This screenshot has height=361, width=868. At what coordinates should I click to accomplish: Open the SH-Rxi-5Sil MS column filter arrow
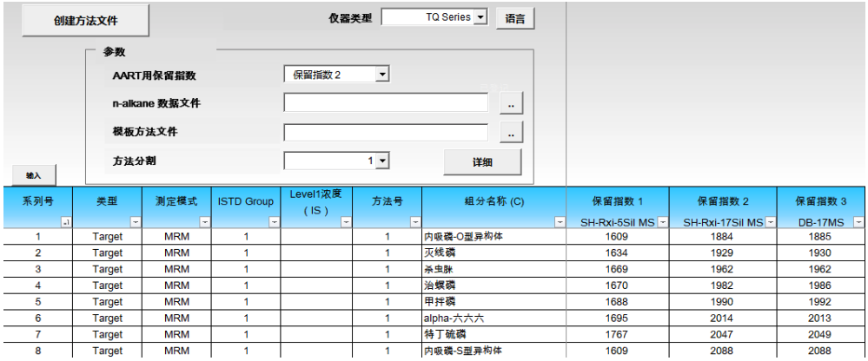tap(663, 223)
